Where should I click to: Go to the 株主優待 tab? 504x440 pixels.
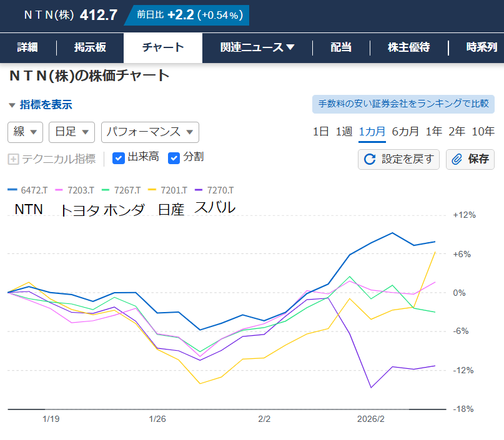(x=408, y=48)
